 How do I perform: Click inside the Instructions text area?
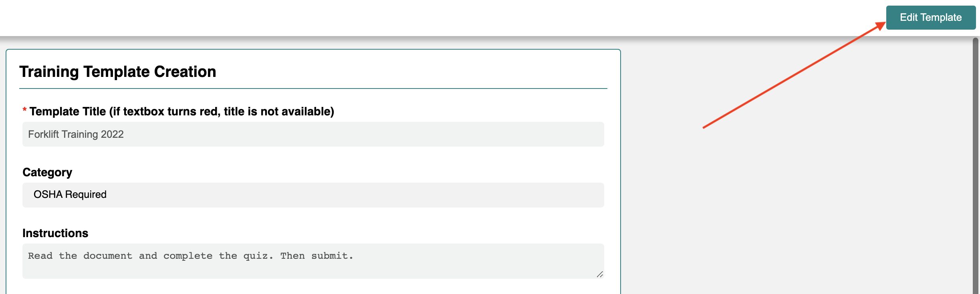click(x=313, y=261)
